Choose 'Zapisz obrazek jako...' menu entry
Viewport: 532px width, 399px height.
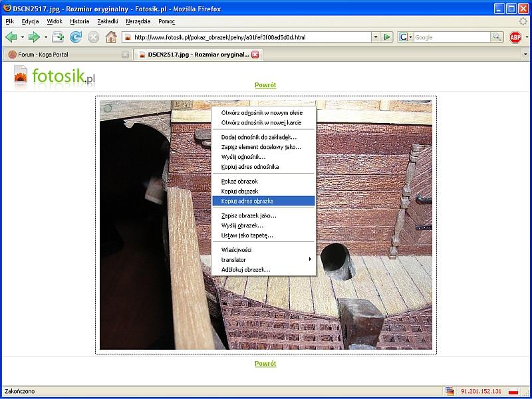[249, 215]
